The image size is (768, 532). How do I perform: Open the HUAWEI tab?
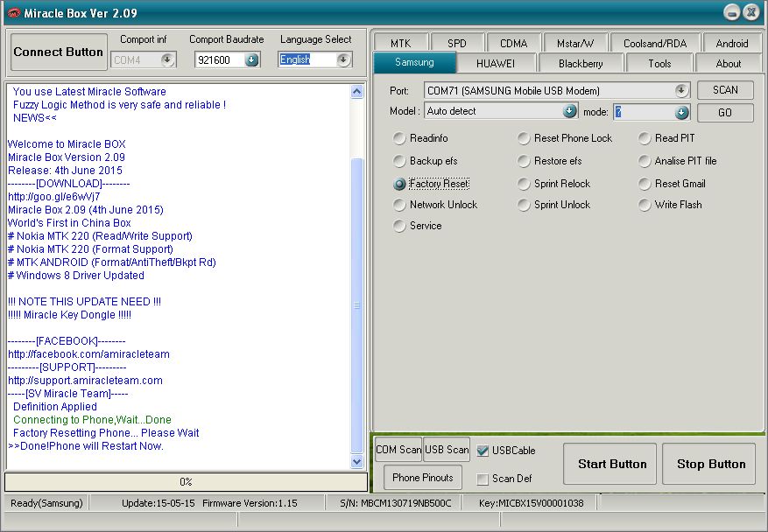coord(495,64)
